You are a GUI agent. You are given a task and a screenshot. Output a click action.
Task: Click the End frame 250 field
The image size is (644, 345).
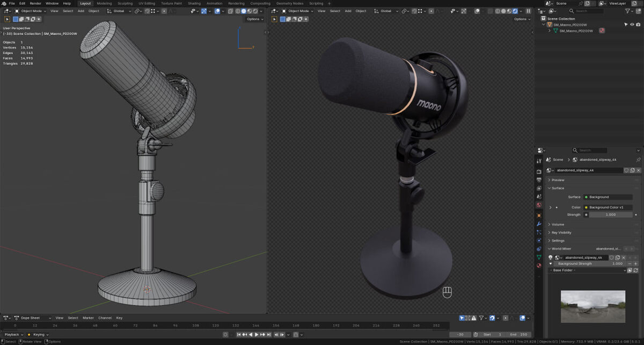tap(519, 334)
